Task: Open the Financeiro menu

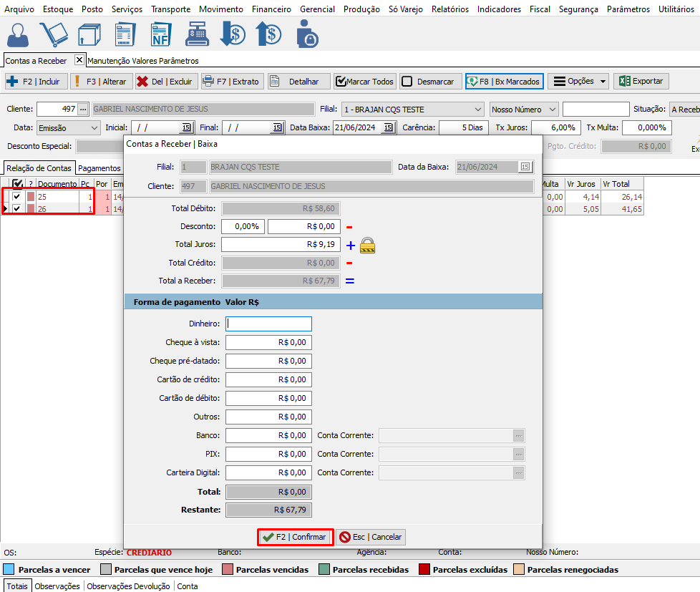Action: [271, 9]
